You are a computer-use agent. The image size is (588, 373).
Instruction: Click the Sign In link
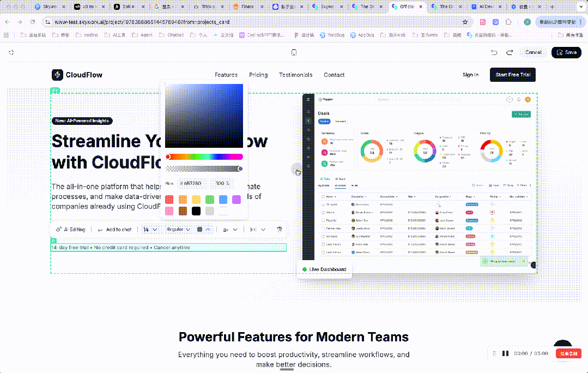(x=471, y=75)
